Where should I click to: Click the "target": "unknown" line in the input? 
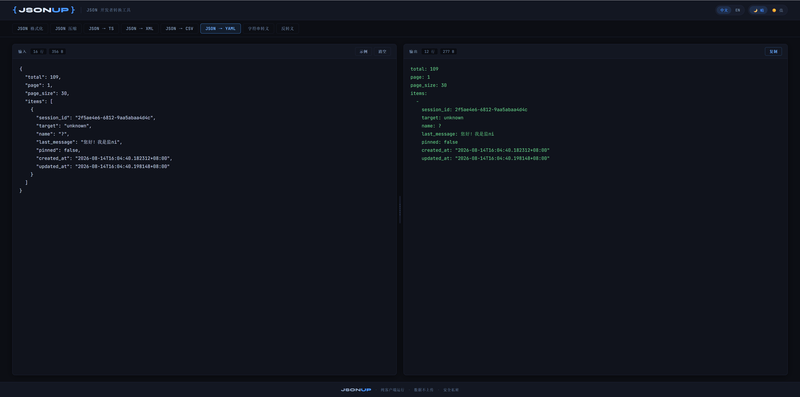(x=64, y=126)
